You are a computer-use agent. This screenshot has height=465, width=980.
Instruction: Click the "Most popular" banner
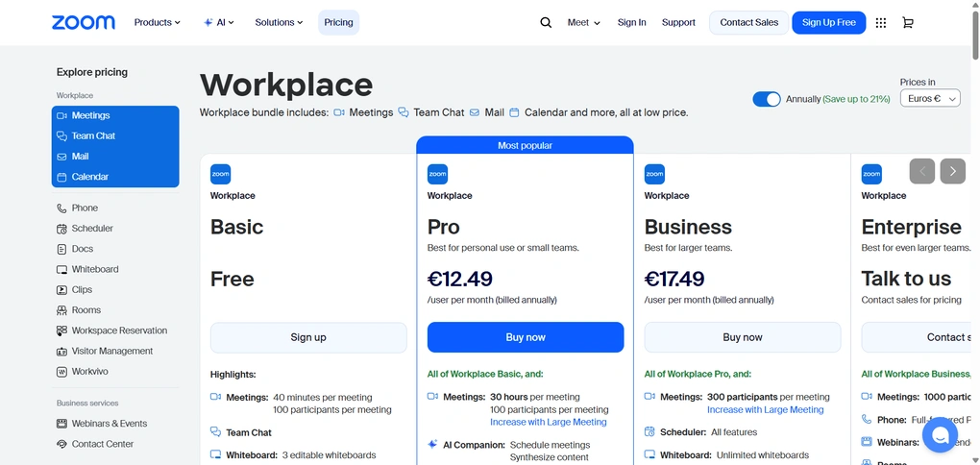(525, 145)
